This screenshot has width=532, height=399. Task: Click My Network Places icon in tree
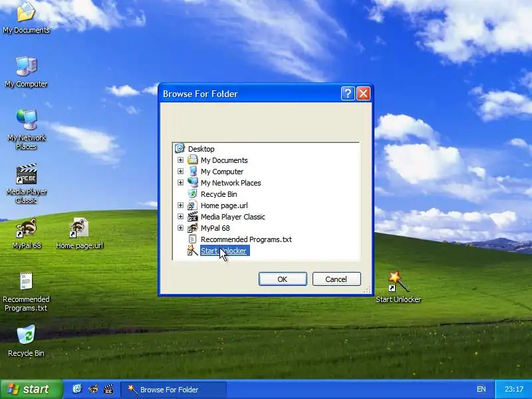(193, 182)
